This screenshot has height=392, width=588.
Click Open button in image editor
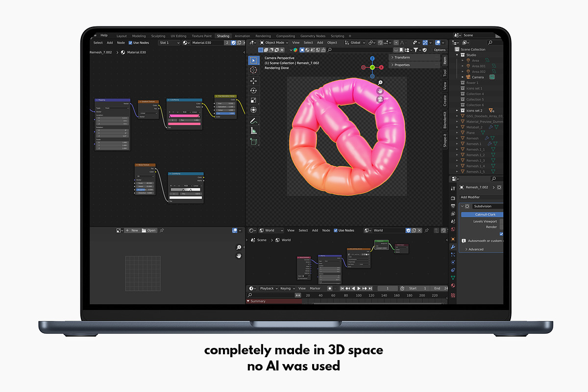point(148,230)
